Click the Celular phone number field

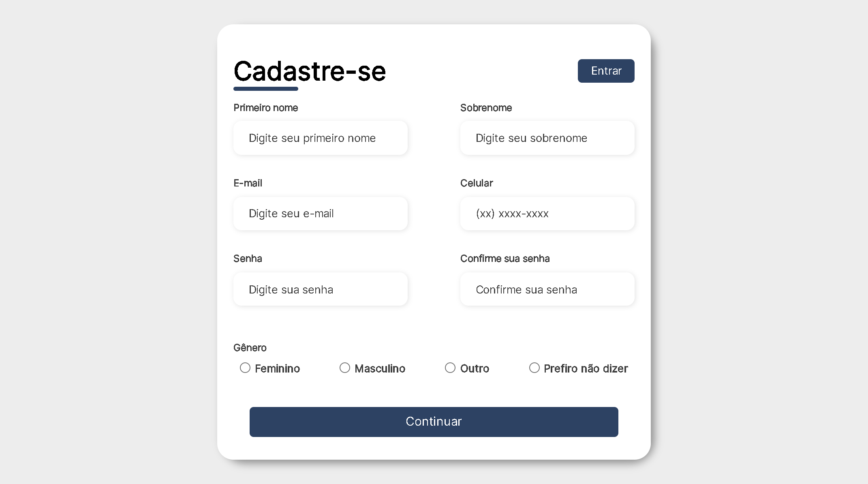547,214
